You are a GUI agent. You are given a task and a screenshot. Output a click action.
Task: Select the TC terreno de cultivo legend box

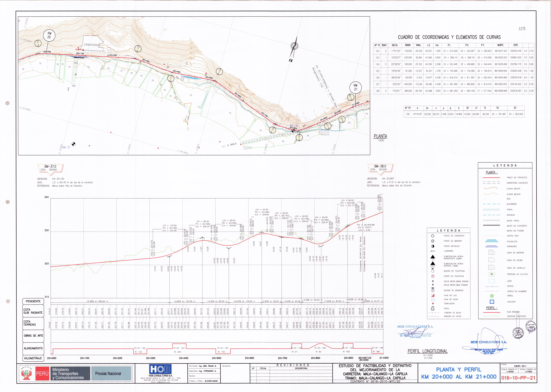pos(492,274)
